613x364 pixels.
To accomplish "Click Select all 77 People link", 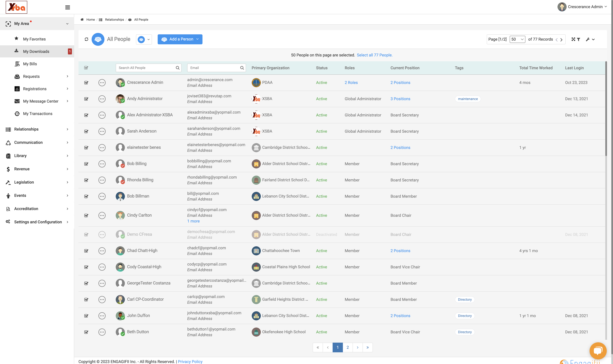I will point(375,55).
